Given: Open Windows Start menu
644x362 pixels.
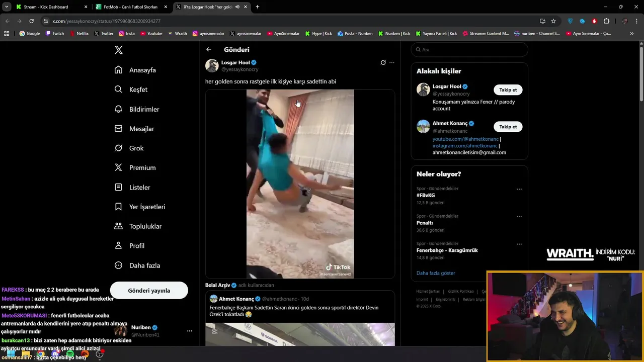Looking at the screenshot, I should [x=11, y=354].
